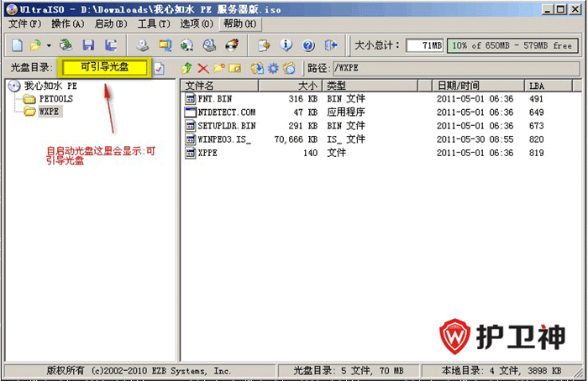
Task: Click the 70,666 KB size cell
Action: [x=296, y=139]
